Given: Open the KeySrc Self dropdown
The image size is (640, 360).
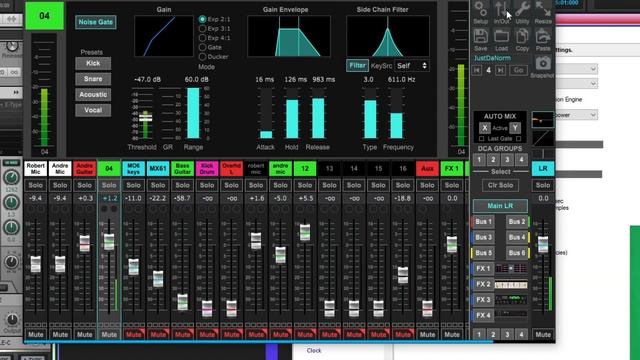Looking at the screenshot, I should (411, 65).
